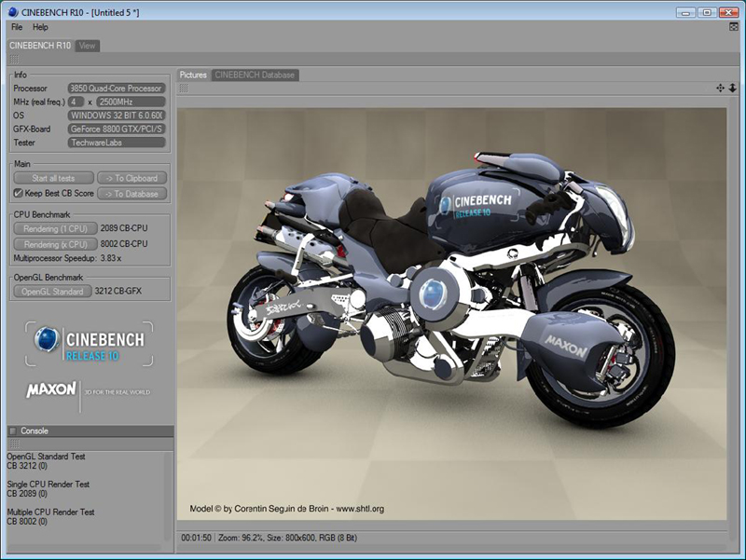
Task: Click the Console panel scrollbar
Action: pos(168,497)
